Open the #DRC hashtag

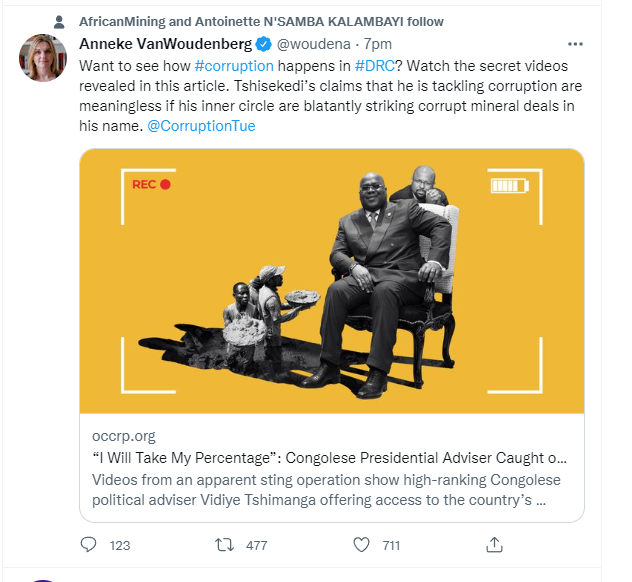click(376, 65)
